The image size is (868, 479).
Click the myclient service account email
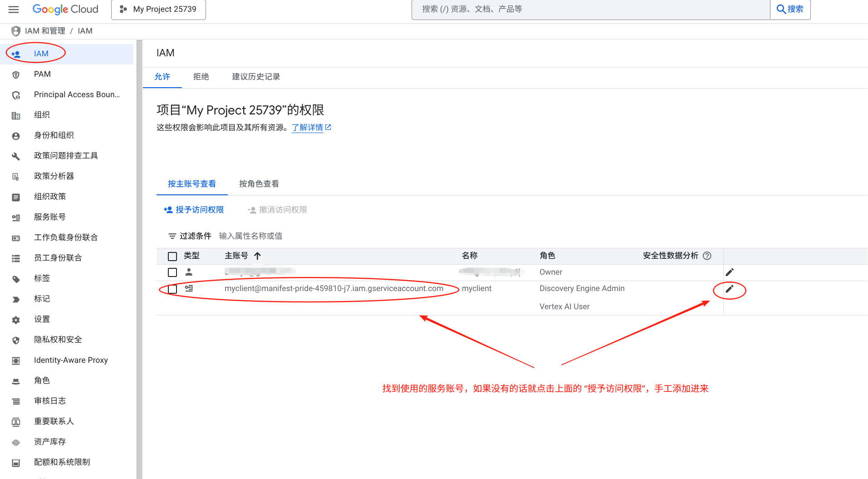334,289
